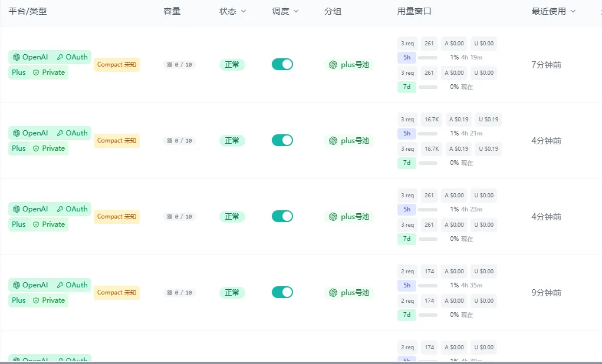The image size is (602, 364).
Task: Click Private shield icon in the 4h 21m row
Action: point(36,148)
